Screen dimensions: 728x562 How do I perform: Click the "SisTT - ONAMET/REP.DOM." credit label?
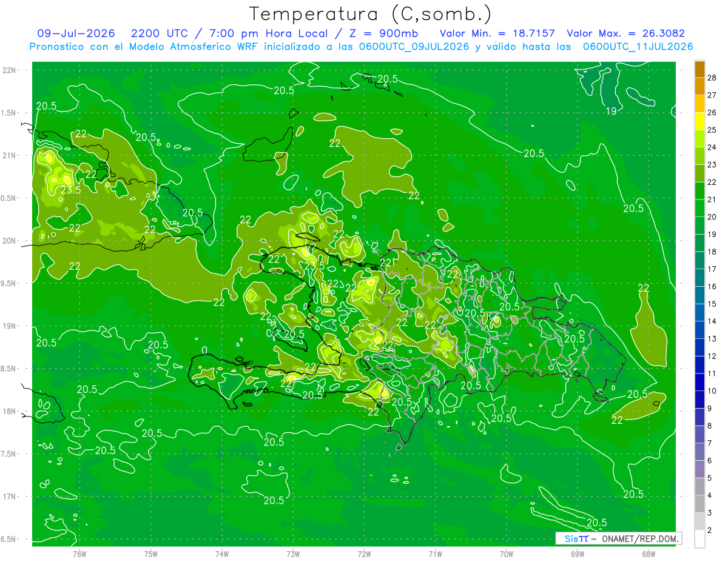tap(618, 538)
